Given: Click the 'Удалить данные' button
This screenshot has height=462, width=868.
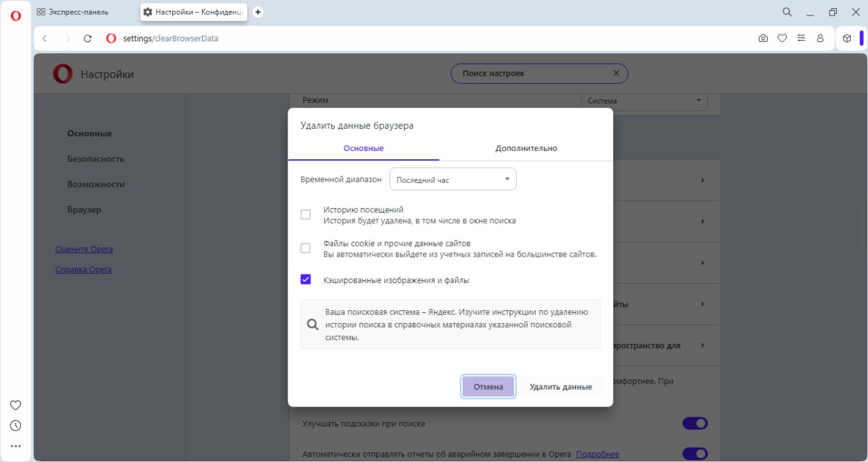Looking at the screenshot, I should click(x=561, y=387).
